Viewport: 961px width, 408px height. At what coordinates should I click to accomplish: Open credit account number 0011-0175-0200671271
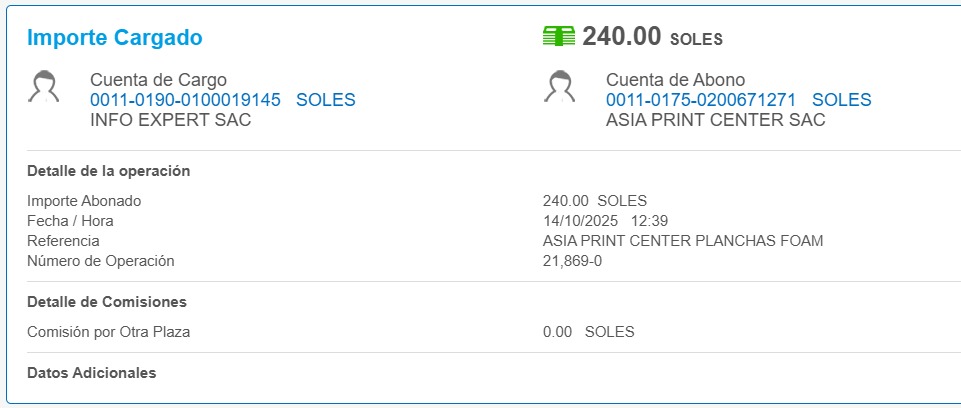[701, 100]
